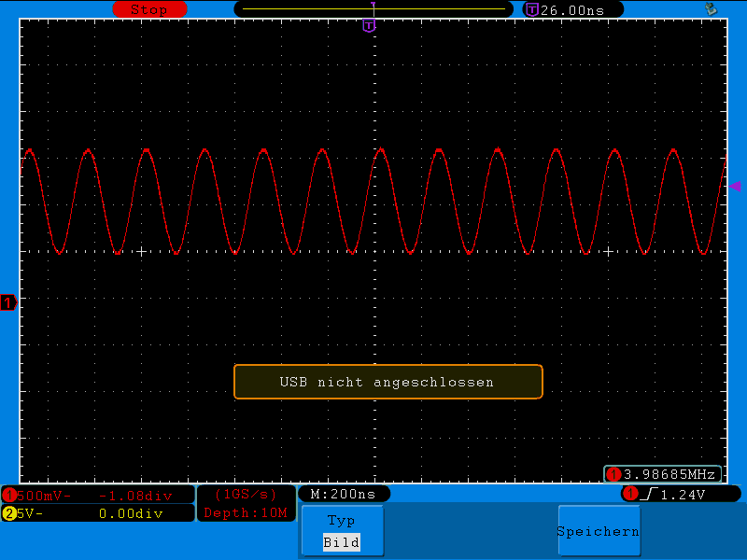Screen dimensions: 747x560
Task: Click the USB connection status icon
Action: (x=711, y=8)
